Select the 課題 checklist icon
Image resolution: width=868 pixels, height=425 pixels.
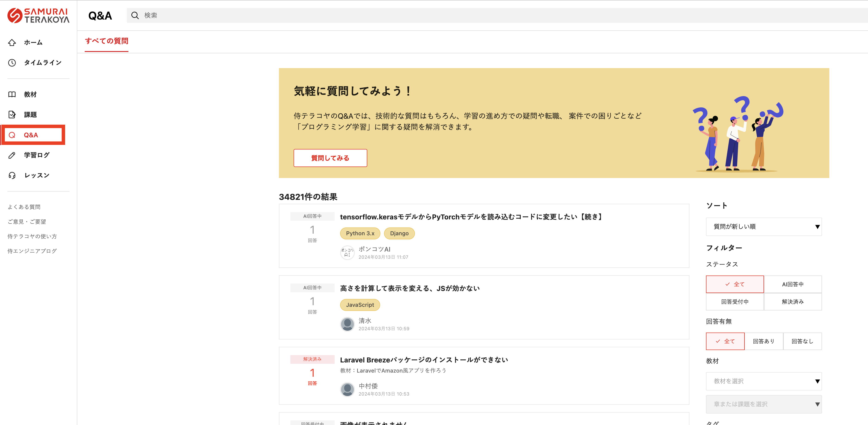[12, 115]
